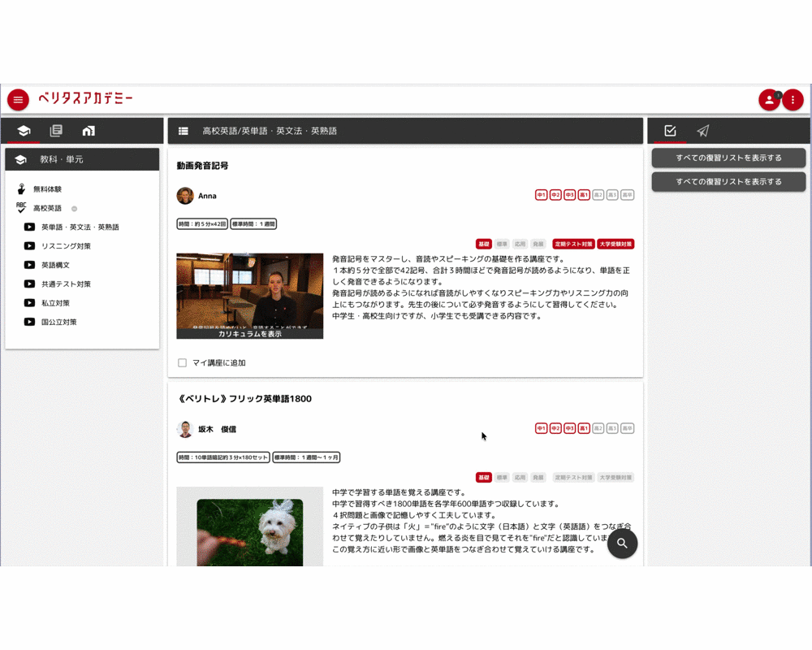Open the paper airplane tab

[x=703, y=131]
